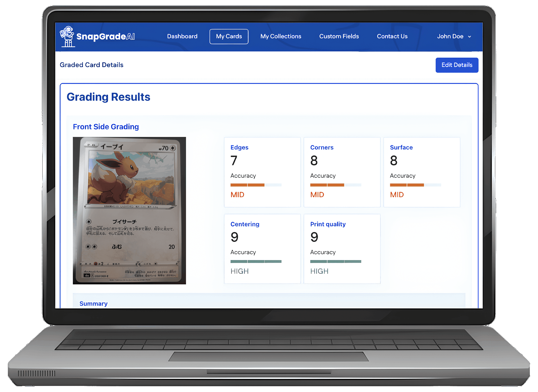The image size is (538, 392).
Task: Click the Edges score value 7
Action: pos(234,160)
